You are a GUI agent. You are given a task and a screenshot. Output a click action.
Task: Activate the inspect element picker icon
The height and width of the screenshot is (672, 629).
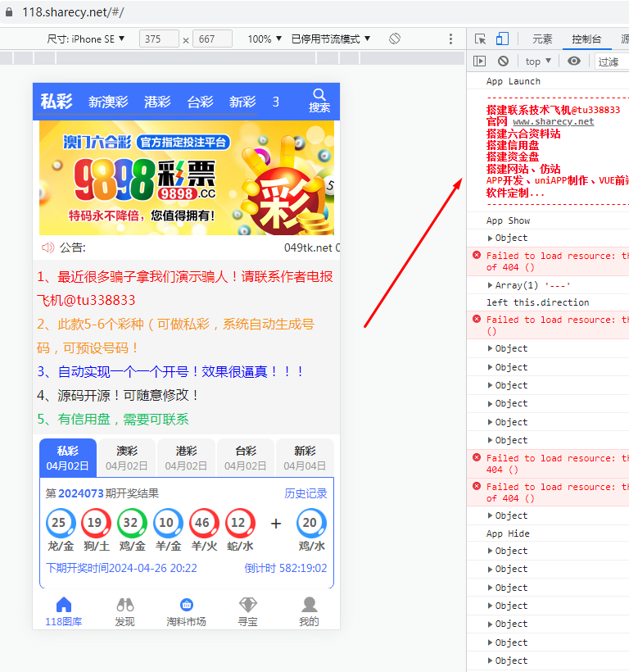[481, 39]
